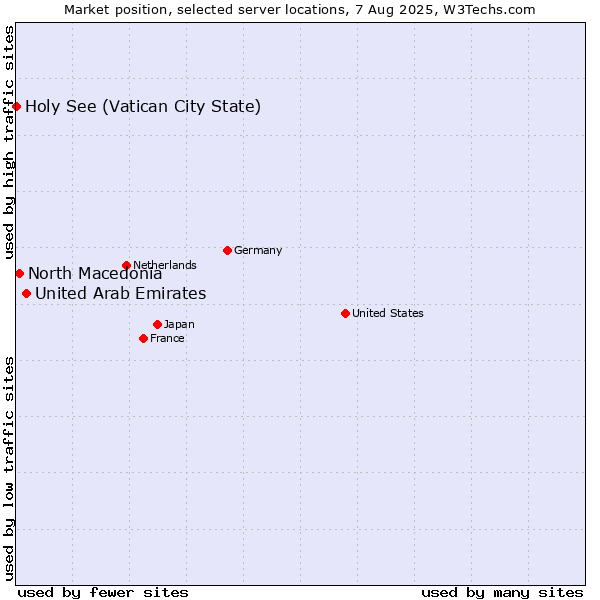Screen dimensions: 600x600
Task: Click the United States data point marker
Action: click(345, 313)
